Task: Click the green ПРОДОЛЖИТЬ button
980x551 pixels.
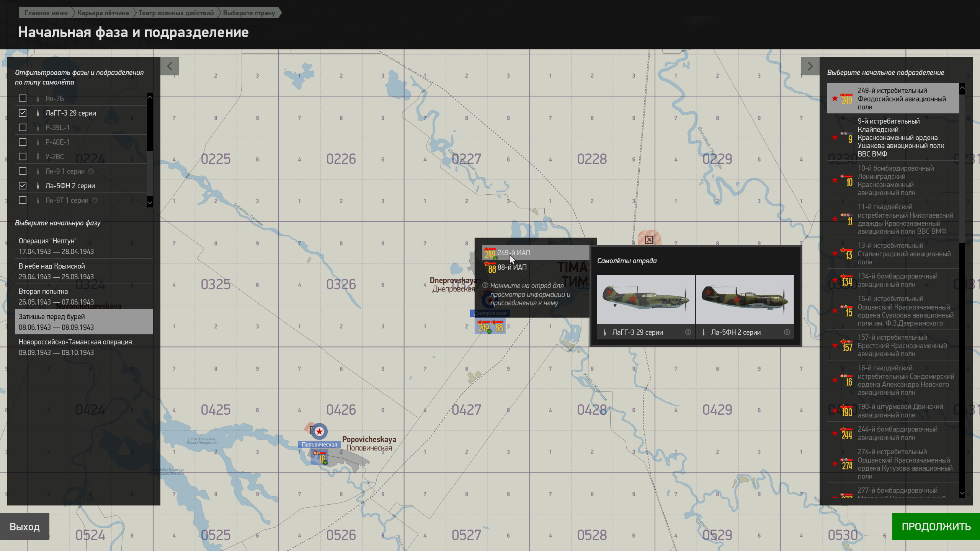Action: pyautogui.click(x=936, y=527)
